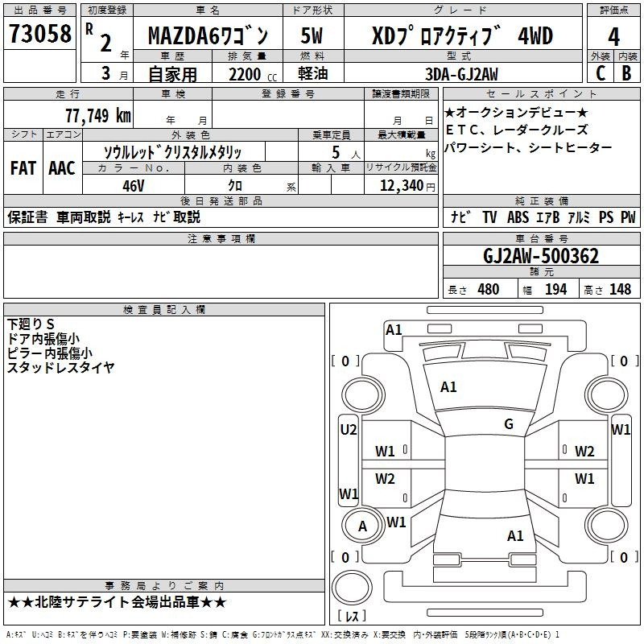Click the color code 46V
Image resolution: width=644 pixels, height=644 pixels.
click(x=133, y=186)
